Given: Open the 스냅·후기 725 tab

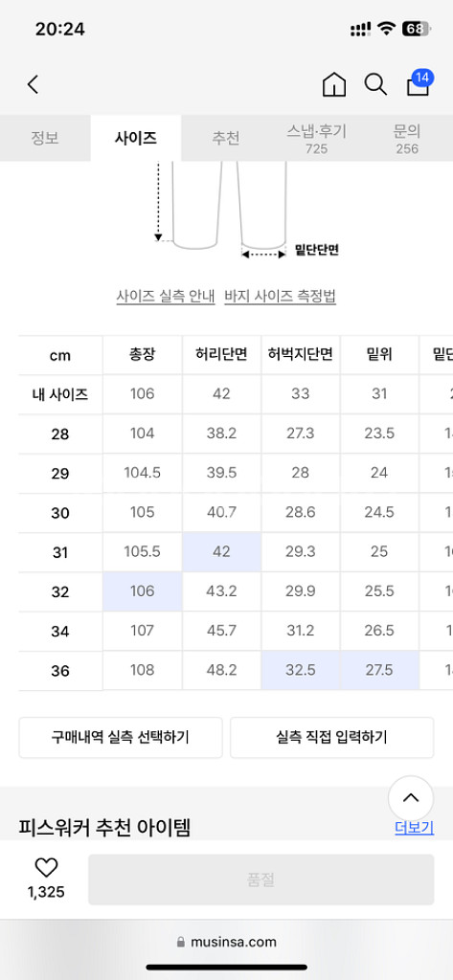Looking at the screenshot, I should 317,140.
